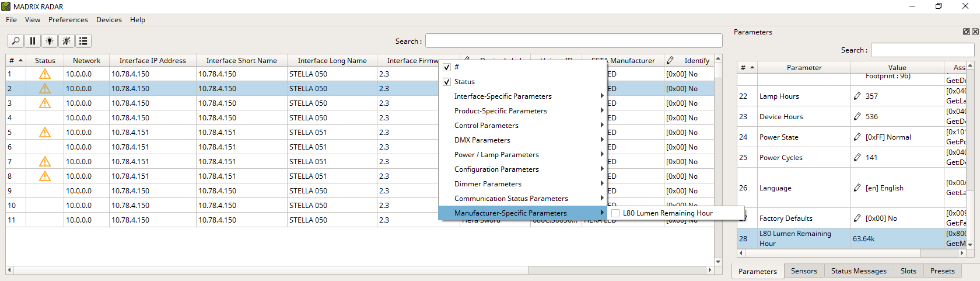980x281 pixels.
Task: Expand Interface-Specific Parameters submenu
Action: [x=523, y=96]
